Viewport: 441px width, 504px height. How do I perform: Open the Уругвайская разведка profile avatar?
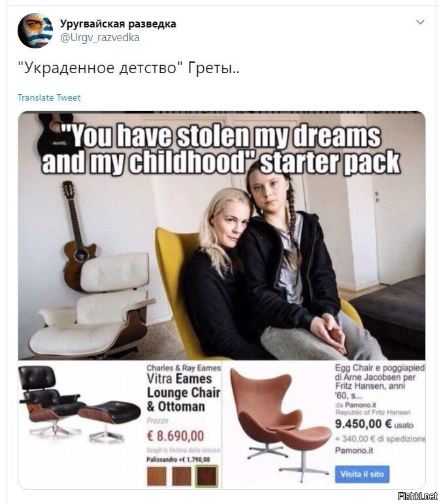(x=35, y=31)
